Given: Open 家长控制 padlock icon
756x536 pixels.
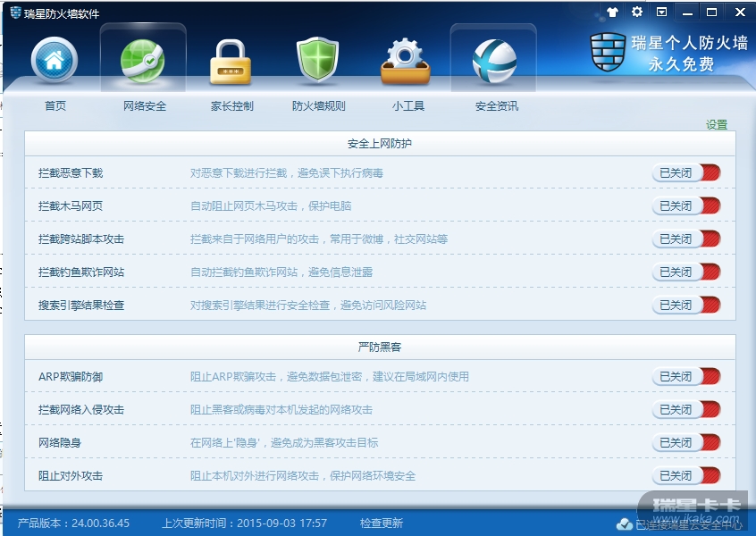Looking at the screenshot, I should pos(231,62).
